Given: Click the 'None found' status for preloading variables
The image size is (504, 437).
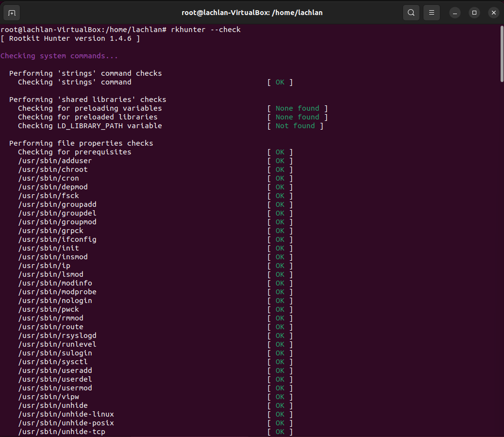Looking at the screenshot, I should pos(298,108).
